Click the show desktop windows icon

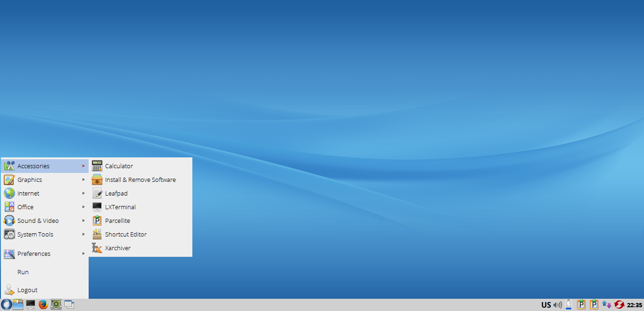point(69,304)
